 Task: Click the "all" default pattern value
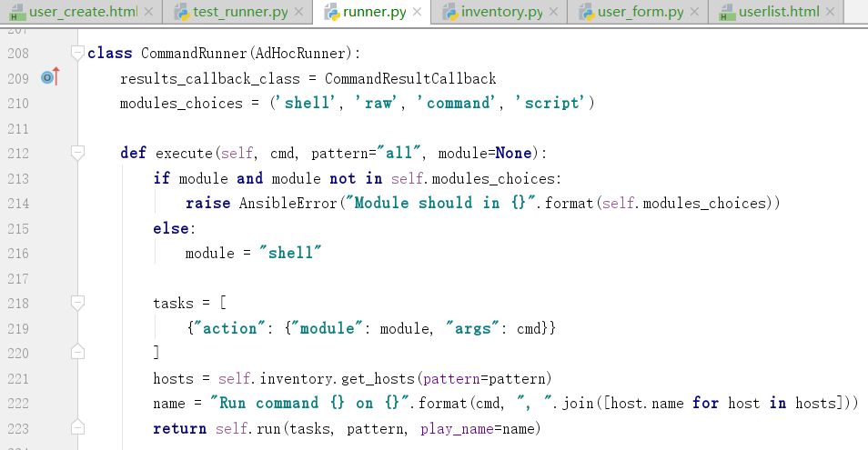click(x=399, y=153)
